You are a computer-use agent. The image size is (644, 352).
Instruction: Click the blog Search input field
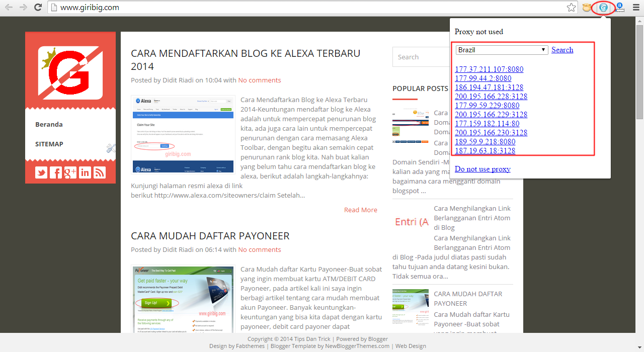point(421,57)
